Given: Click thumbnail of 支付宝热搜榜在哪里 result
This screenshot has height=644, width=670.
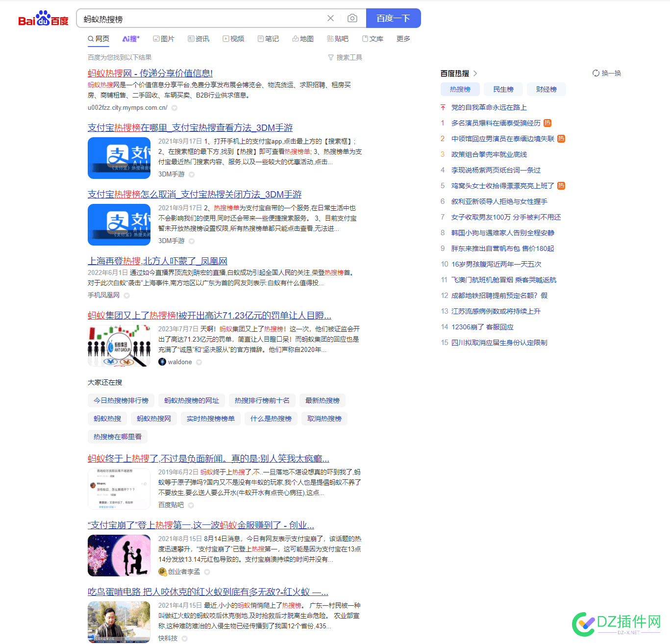Looking at the screenshot, I should 119,158.
